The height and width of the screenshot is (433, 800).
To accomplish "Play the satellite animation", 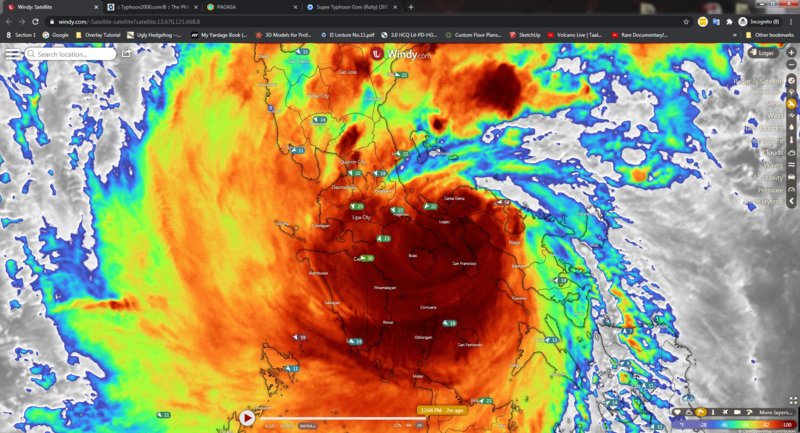I will pos(247,417).
